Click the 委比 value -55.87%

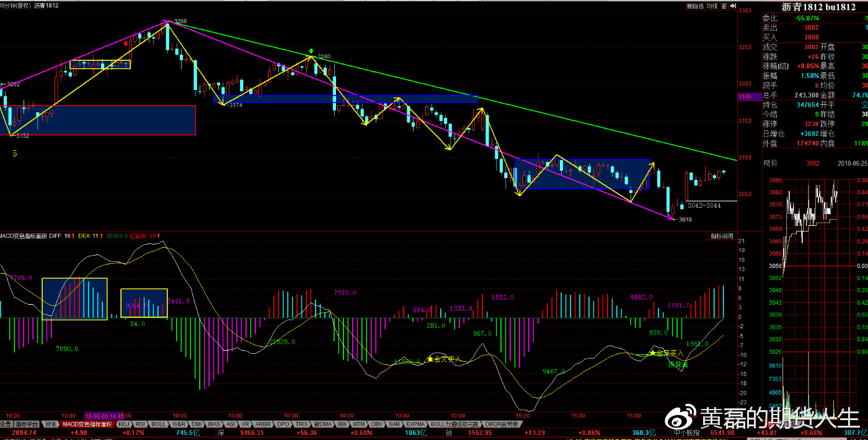click(x=807, y=18)
